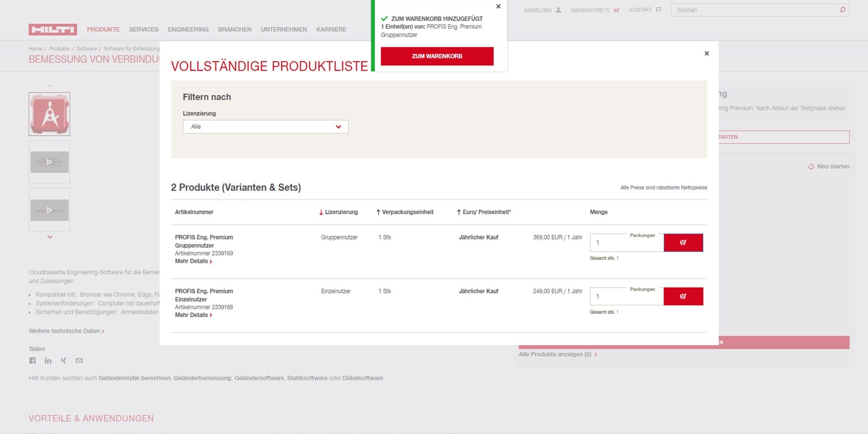
Task: Click ANMELDEN login link
Action: 542,10
